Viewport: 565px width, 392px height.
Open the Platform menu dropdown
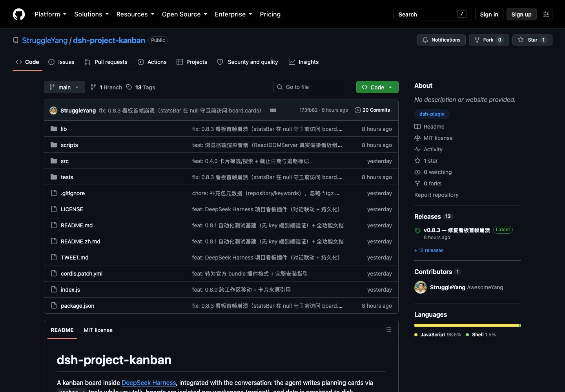[x=51, y=14]
